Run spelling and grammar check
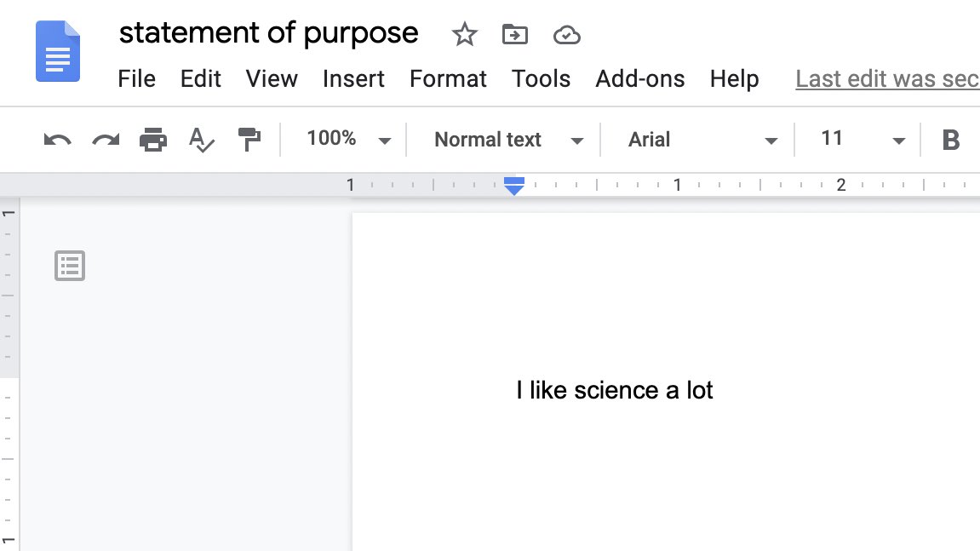 (201, 140)
